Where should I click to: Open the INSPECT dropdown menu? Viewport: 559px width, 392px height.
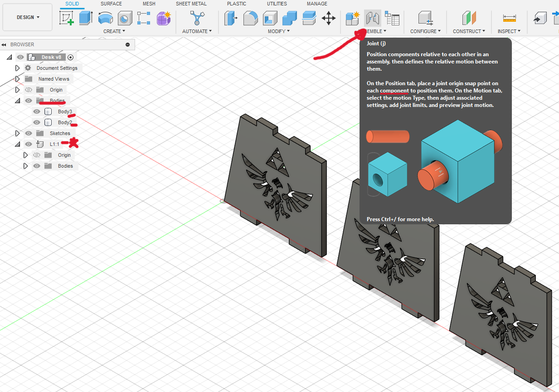point(509,31)
